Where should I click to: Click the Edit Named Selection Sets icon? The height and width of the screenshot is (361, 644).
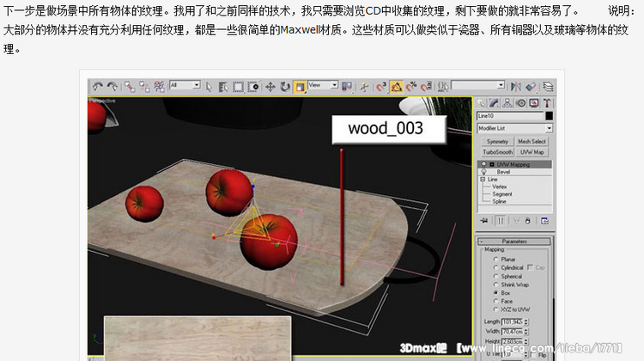pyautogui.click(x=443, y=87)
